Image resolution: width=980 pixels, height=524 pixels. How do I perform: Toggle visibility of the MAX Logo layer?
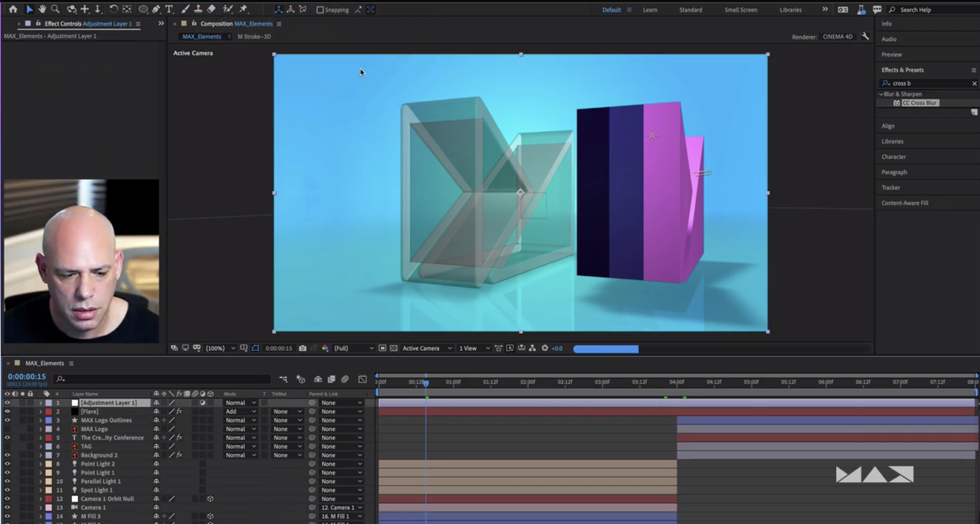[7, 429]
